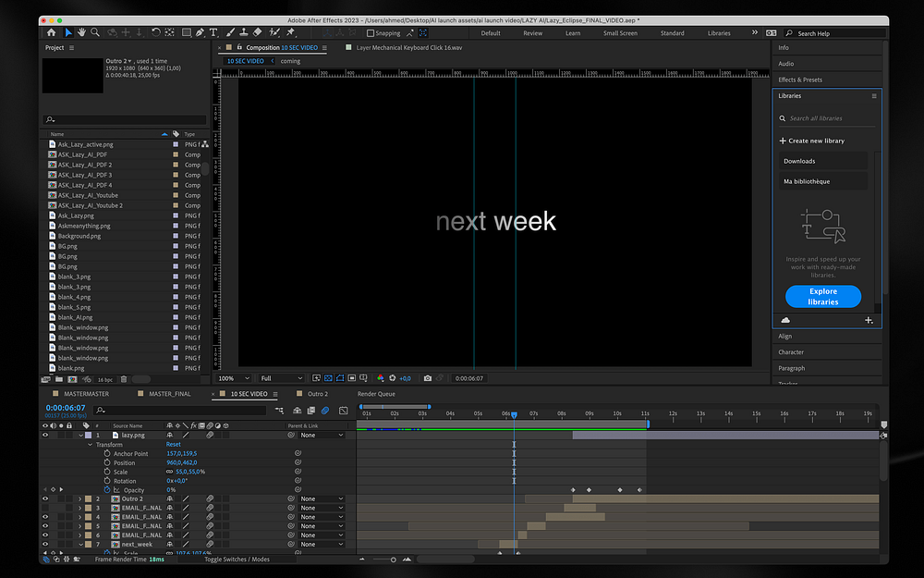Viewport: 924px width, 578px height.
Task: Click the timeline layer search field
Action: point(180,411)
